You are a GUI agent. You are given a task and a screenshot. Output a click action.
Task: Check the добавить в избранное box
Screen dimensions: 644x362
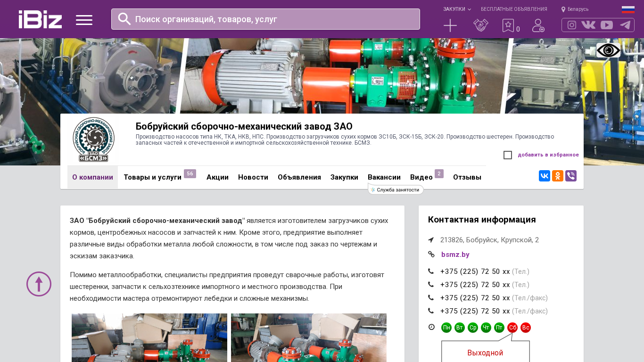(x=508, y=155)
